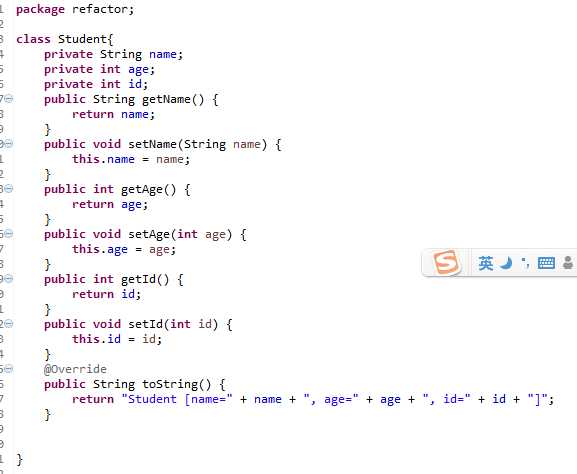Click the '@Override' annotation
Image resolution: width=577 pixels, height=474 pixels.
(x=75, y=369)
